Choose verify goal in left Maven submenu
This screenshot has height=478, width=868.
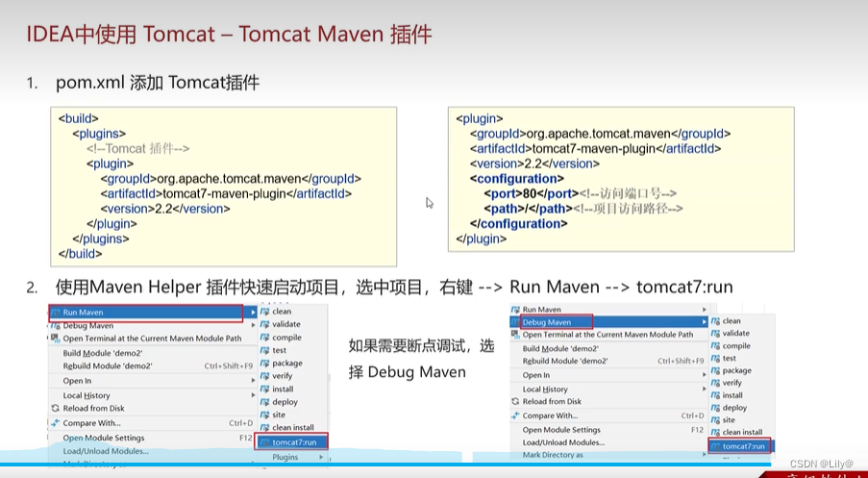click(x=282, y=376)
